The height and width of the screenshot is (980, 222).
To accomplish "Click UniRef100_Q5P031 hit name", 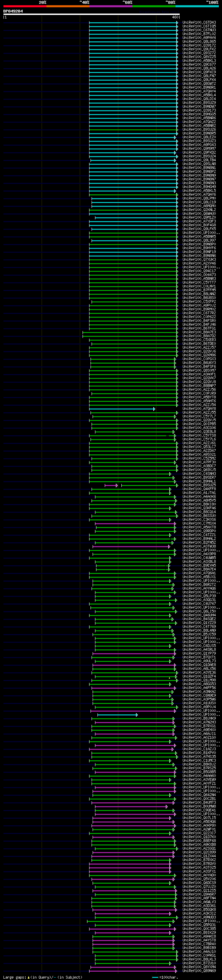I will 199,925.
